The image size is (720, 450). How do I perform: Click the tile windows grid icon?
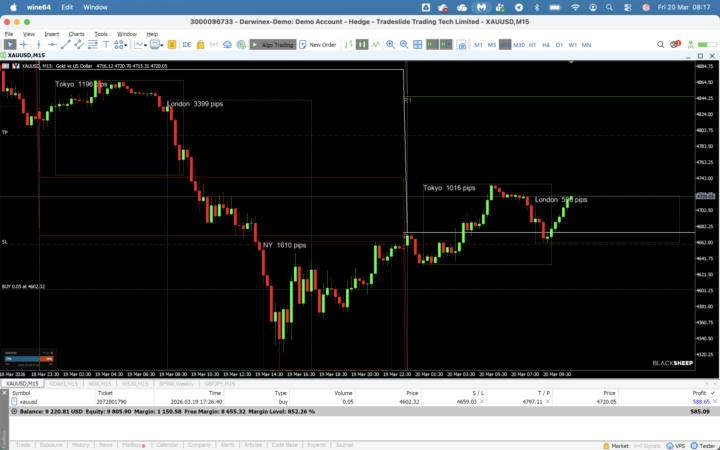(417, 45)
